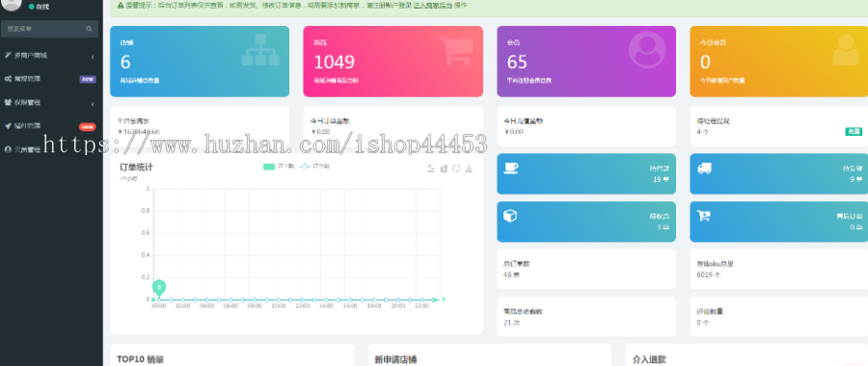Screen dimensions: 868x366
Task: Click the delivery truck icon
Action: click(x=704, y=169)
